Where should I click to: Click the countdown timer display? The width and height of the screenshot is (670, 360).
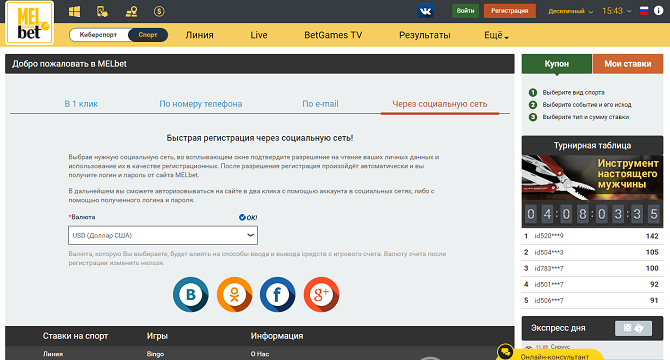(x=592, y=214)
